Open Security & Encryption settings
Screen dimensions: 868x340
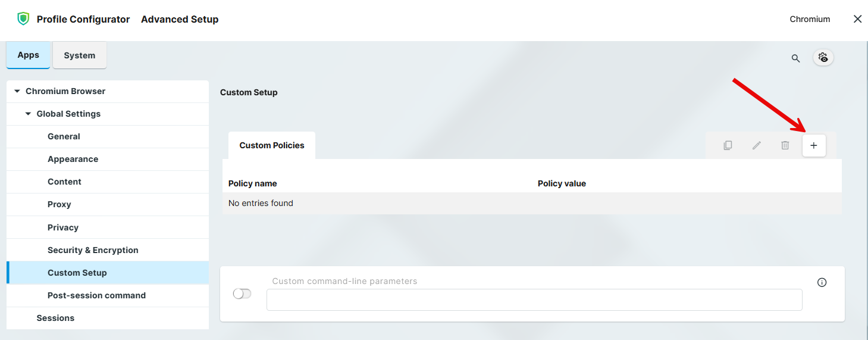pyautogui.click(x=93, y=250)
